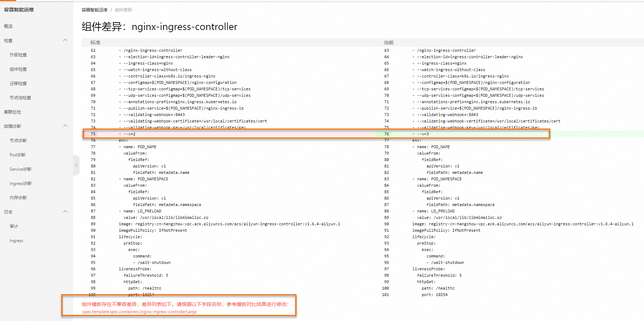
Task: Open Service诊断 in the sidebar
Action: click(x=21, y=169)
